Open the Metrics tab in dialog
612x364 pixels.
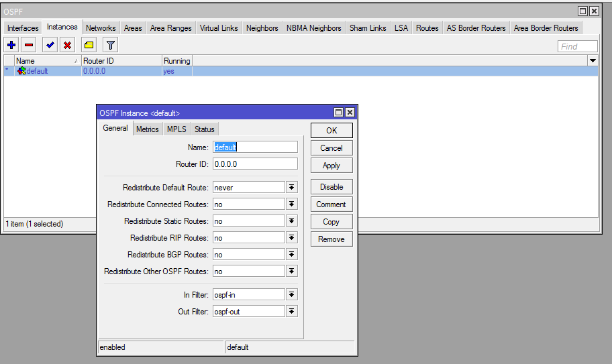click(148, 129)
